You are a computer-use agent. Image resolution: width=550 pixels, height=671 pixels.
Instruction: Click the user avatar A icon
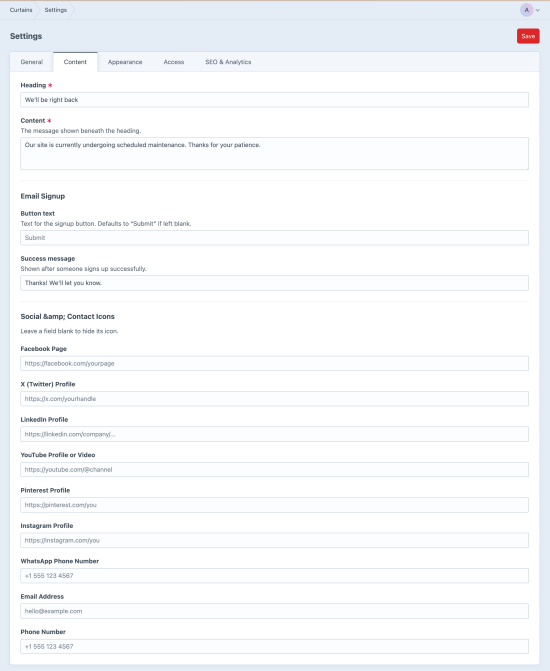coord(526,10)
